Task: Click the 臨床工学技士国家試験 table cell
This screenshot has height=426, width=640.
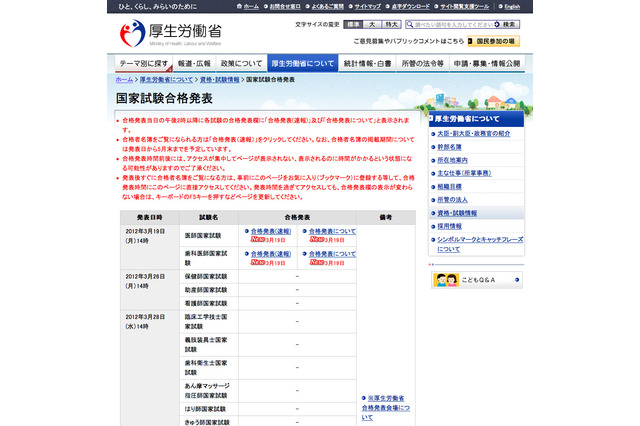Action: (x=209, y=322)
